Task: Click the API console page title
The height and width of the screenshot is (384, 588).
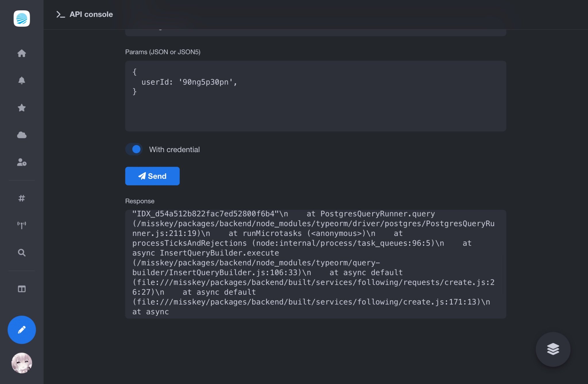Action: (91, 14)
